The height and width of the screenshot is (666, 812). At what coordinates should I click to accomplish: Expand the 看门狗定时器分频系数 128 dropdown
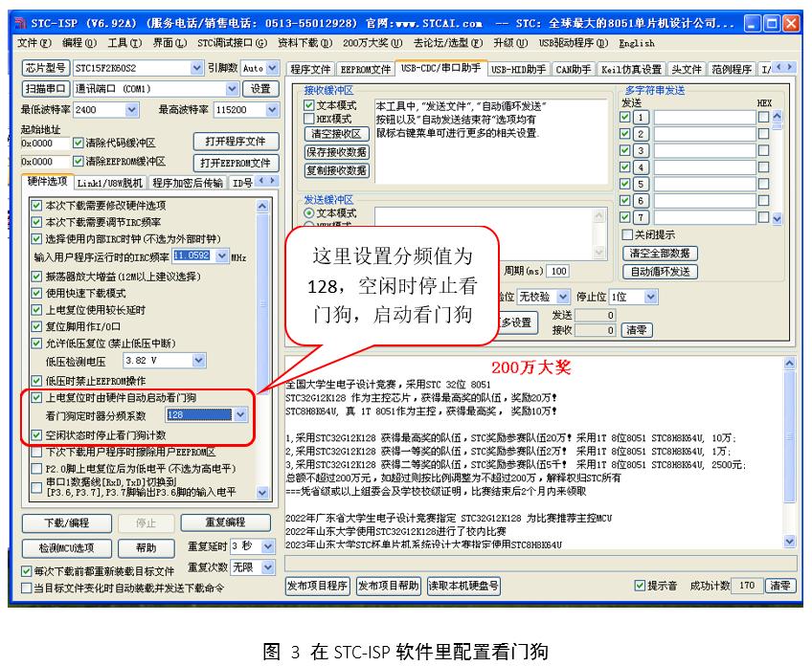(240, 414)
